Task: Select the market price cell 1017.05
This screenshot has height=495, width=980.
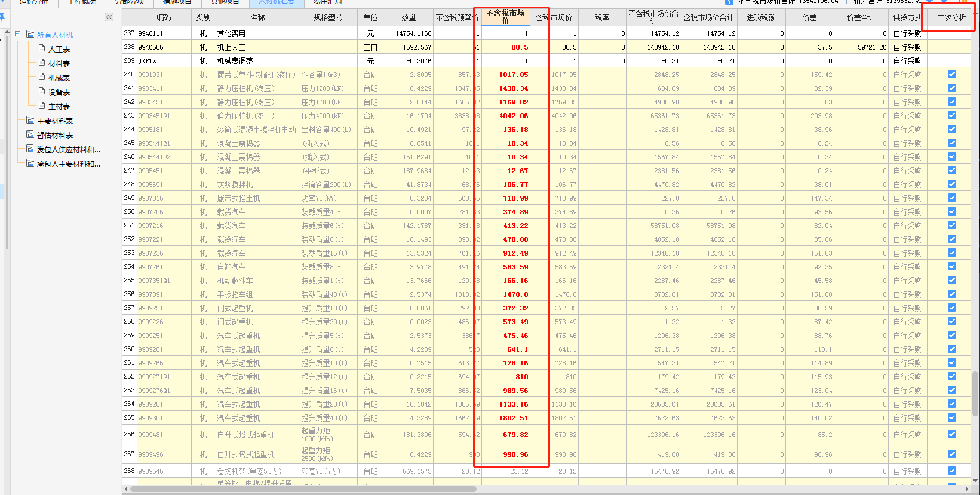Action: (505, 75)
